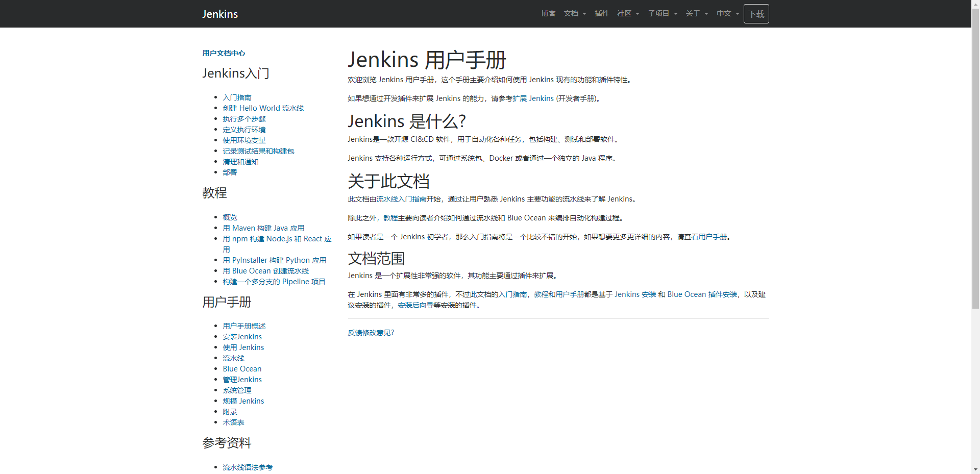This screenshot has height=474, width=980.
Task: Follow Jenkins 安装 inline link
Action: pos(635,294)
